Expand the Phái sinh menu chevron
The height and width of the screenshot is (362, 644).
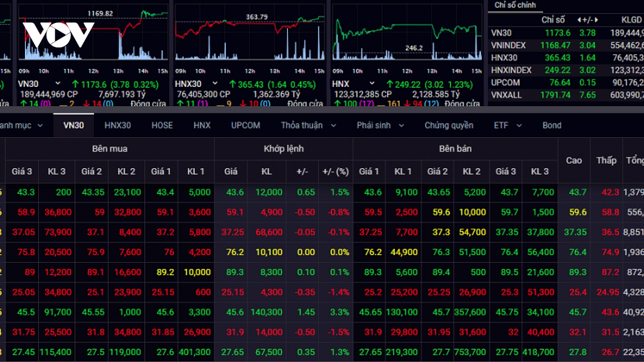[x=401, y=125]
